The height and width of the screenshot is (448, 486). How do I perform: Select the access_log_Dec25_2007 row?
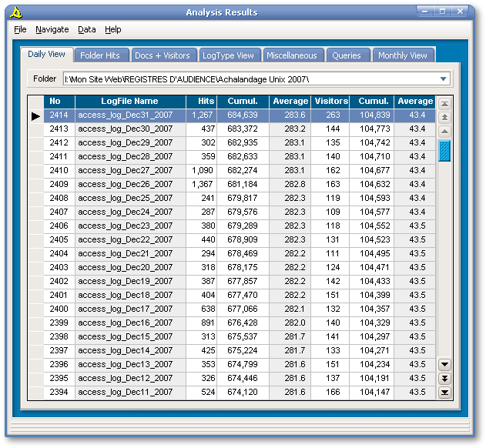pos(126,198)
